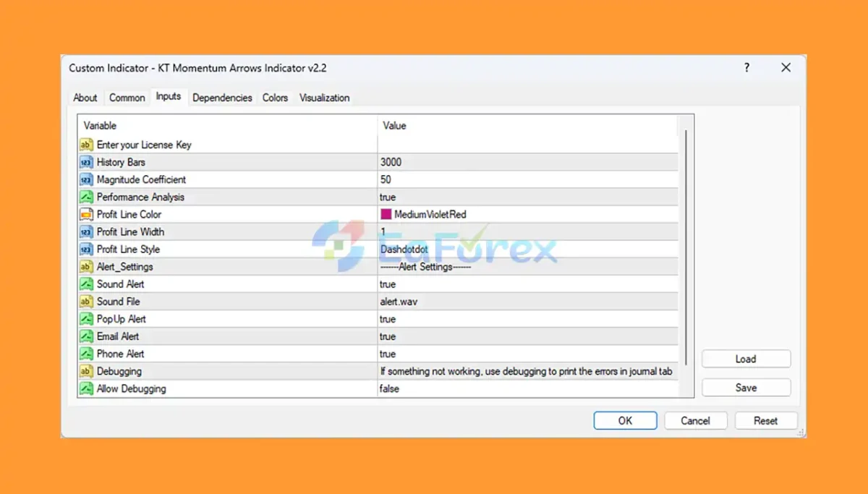
Task: Click the boolean icon beside Performance Analysis
Action: [x=86, y=197]
